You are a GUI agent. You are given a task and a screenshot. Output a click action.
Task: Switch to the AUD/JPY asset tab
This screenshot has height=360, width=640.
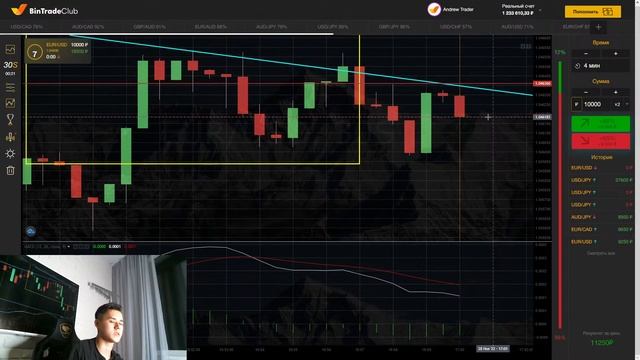pos(271,27)
